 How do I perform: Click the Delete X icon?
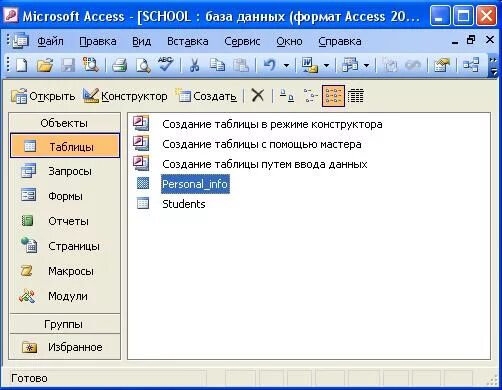pyautogui.click(x=257, y=96)
